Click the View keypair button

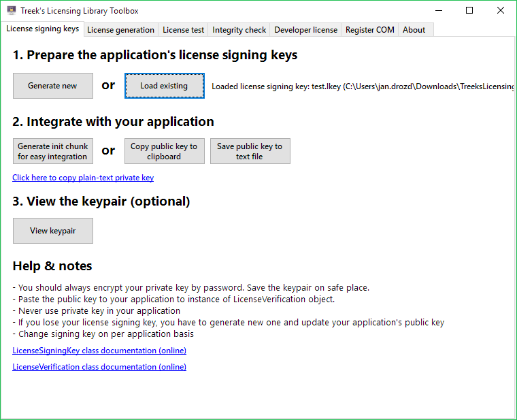pos(53,231)
